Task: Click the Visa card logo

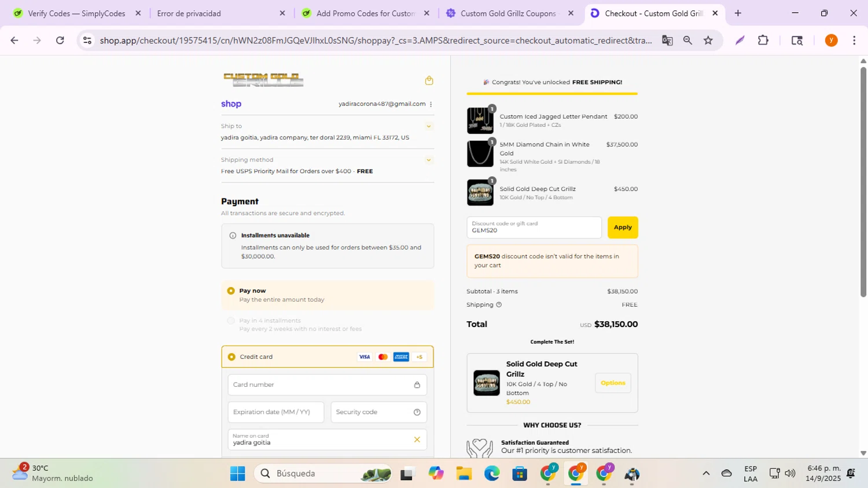Action: pos(365,357)
